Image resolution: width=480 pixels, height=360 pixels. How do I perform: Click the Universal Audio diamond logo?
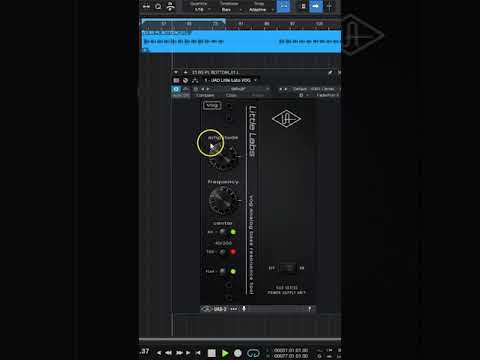[x=286, y=119]
